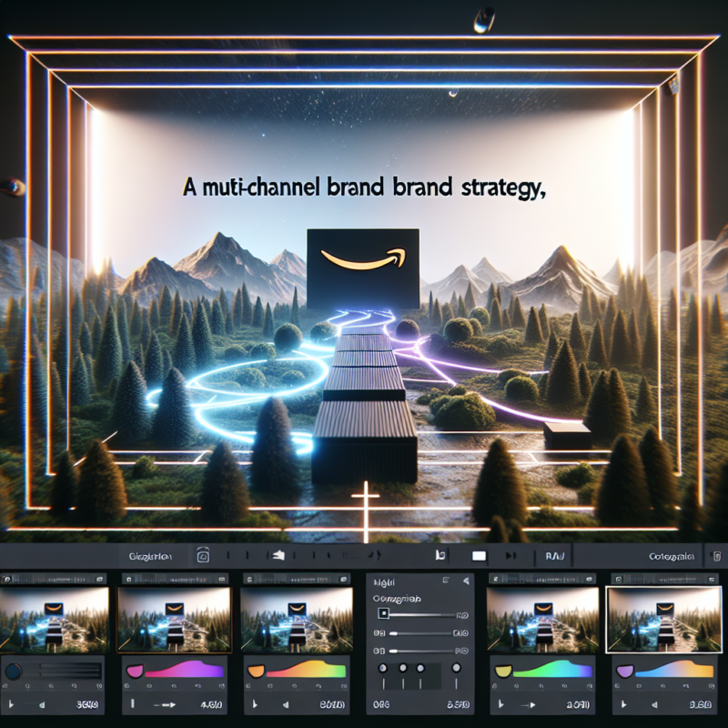Screen dimensions: 728x728
Task: Click the play icon under green-blue curve
Action: click(x=501, y=704)
